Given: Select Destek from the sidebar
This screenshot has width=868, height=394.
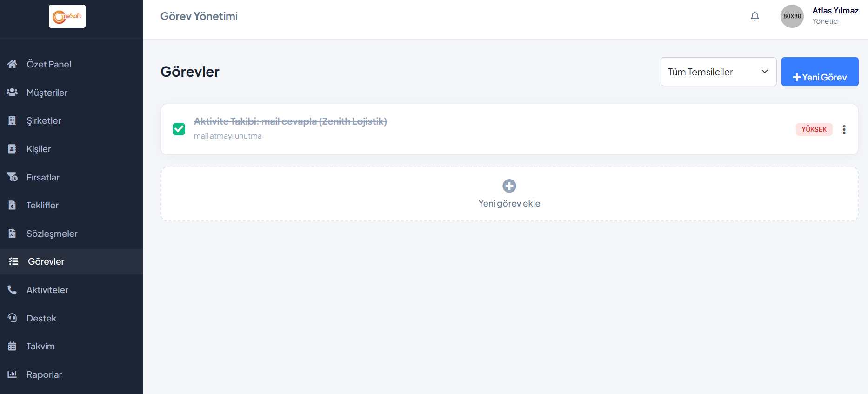Looking at the screenshot, I should click(41, 318).
